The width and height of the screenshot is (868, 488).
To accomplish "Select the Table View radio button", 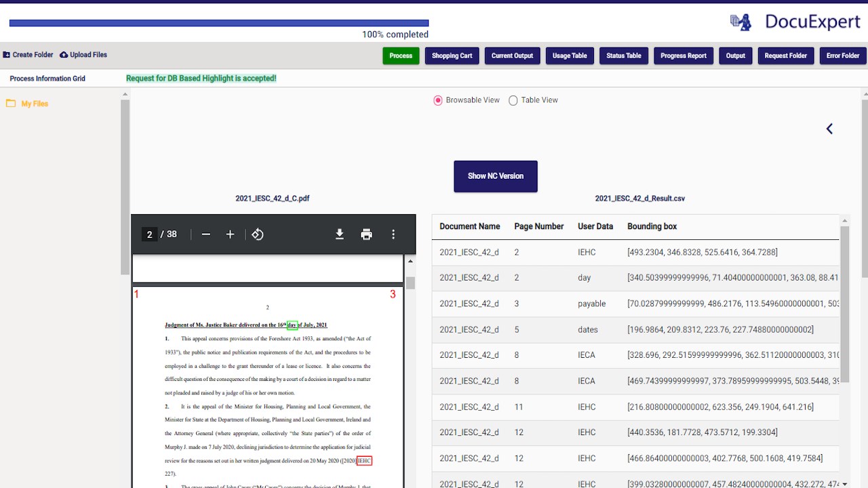I will [513, 100].
